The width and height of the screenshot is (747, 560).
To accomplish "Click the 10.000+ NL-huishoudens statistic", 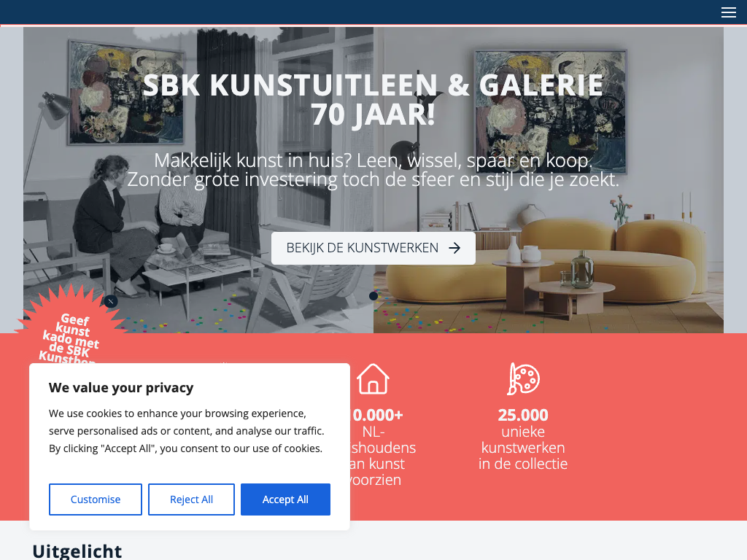I will [x=376, y=447].
